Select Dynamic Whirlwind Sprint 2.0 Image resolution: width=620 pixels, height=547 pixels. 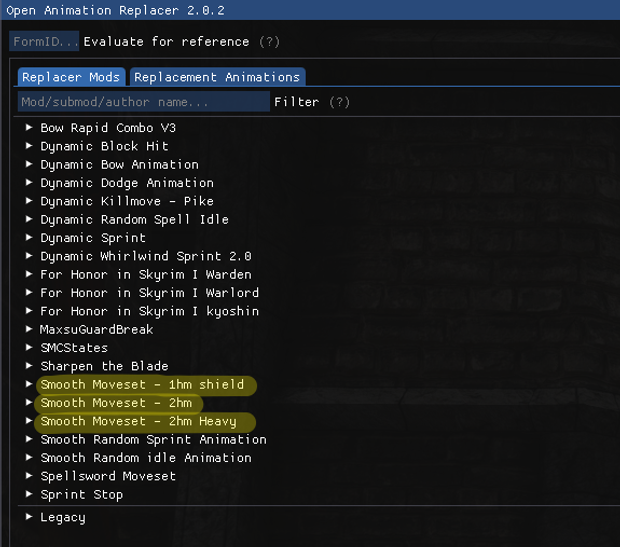click(x=146, y=256)
